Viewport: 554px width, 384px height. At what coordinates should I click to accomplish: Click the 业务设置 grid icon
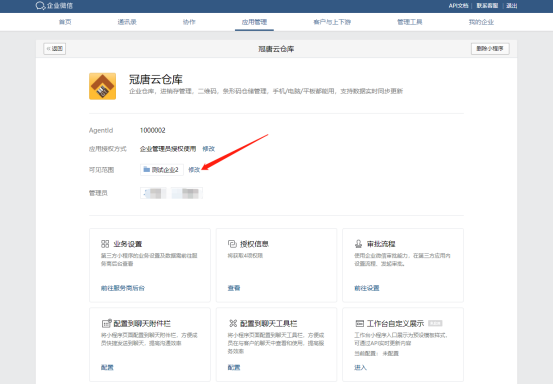click(105, 244)
